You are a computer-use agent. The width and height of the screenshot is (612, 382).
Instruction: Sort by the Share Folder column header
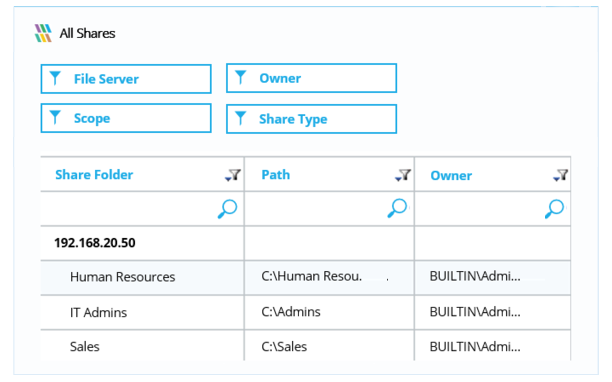94,175
